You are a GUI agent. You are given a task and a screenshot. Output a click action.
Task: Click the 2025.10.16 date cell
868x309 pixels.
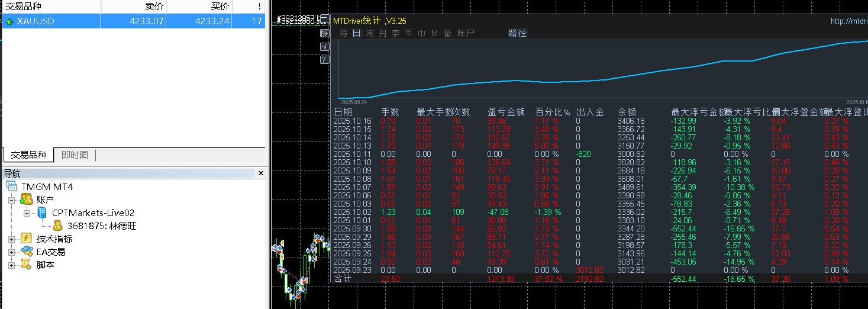[352, 121]
